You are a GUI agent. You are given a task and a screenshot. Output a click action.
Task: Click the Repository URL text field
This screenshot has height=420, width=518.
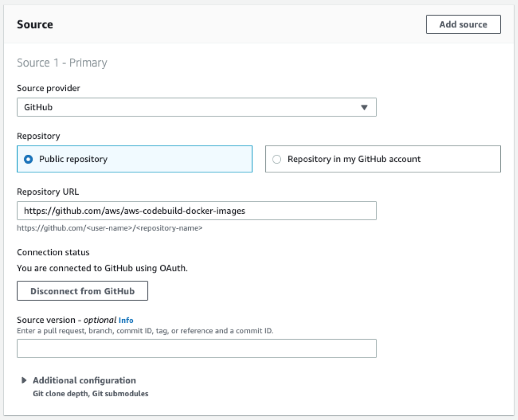point(196,211)
